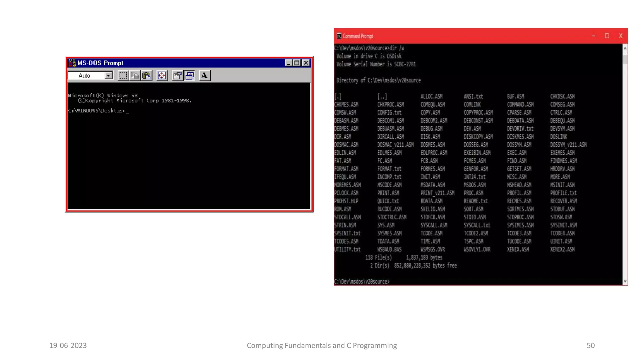Minimize the MS-DOS Prompt window
The height and width of the screenshot is (362, 644).
point(288,63)
